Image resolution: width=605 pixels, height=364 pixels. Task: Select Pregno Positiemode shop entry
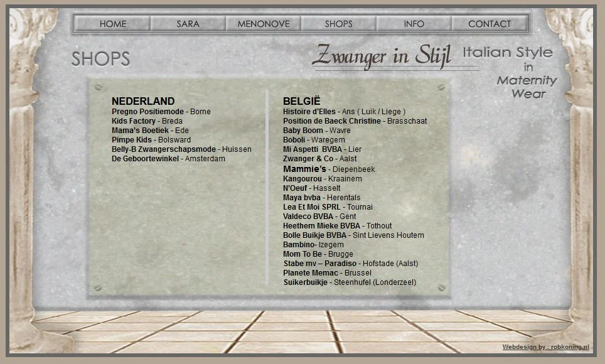click(x=161, y=112)
